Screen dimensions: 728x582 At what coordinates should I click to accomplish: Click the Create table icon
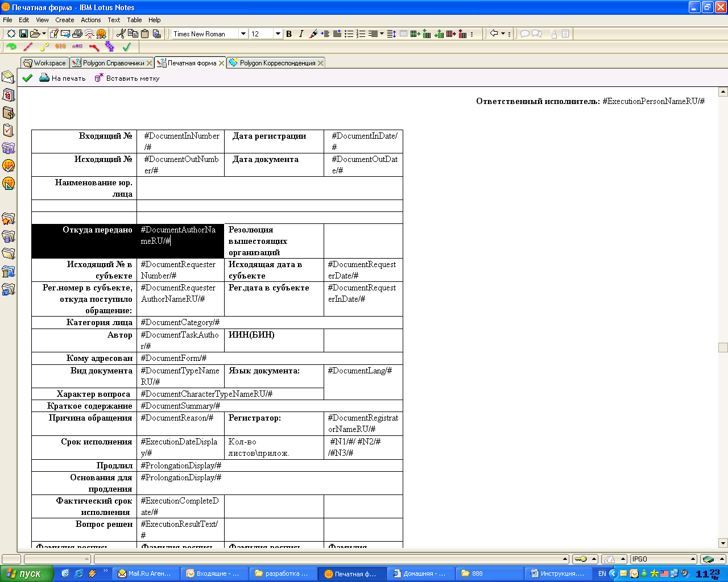click(403, 34)
